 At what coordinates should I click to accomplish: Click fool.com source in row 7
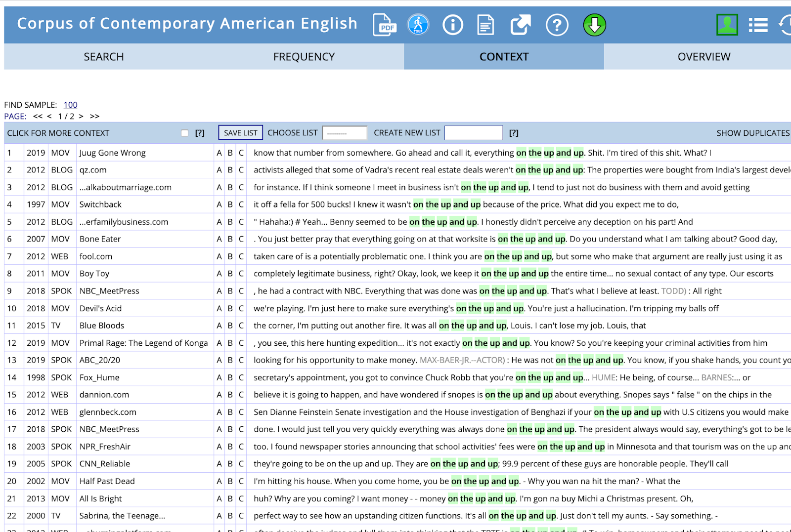[96, 256]
